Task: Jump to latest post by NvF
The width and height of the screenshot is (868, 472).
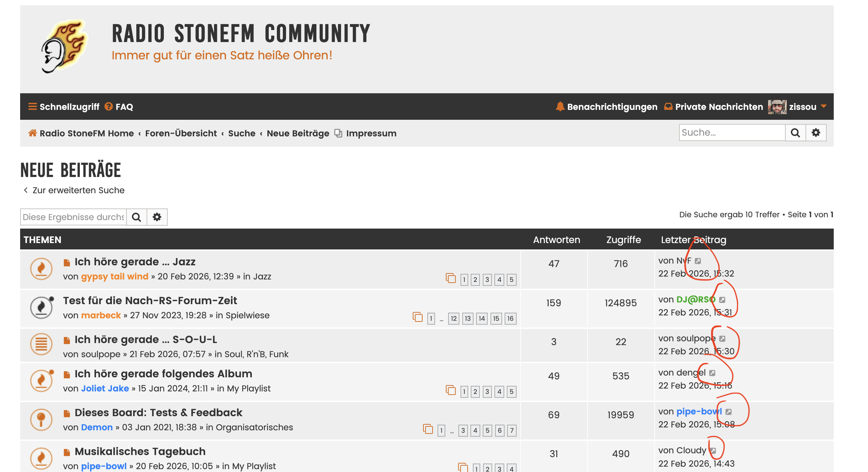Action: 698,261
